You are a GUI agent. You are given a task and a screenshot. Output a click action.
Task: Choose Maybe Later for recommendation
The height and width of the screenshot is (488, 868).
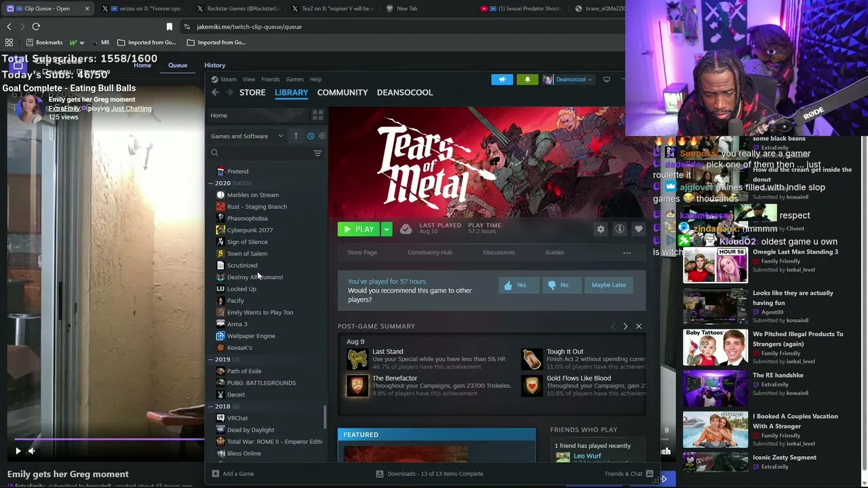pos(609,285)
